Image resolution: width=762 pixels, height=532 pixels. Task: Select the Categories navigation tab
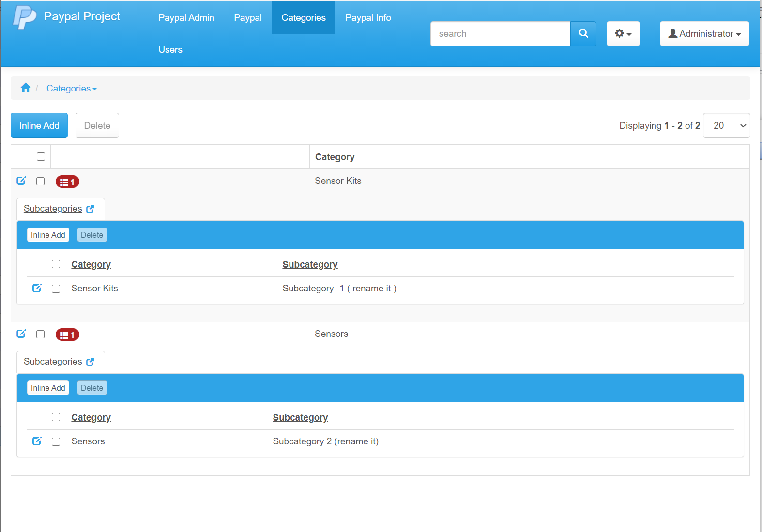point(304,18)
